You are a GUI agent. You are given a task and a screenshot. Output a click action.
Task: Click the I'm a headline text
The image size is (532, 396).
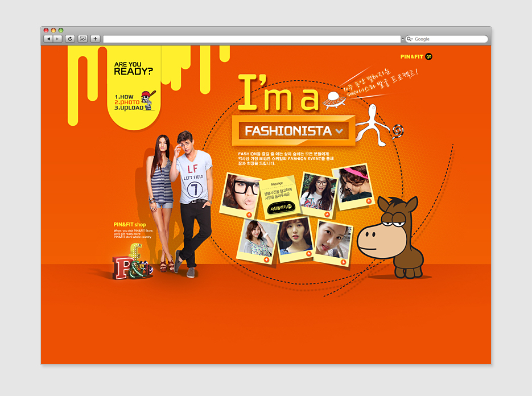click(x=279, y=93)
